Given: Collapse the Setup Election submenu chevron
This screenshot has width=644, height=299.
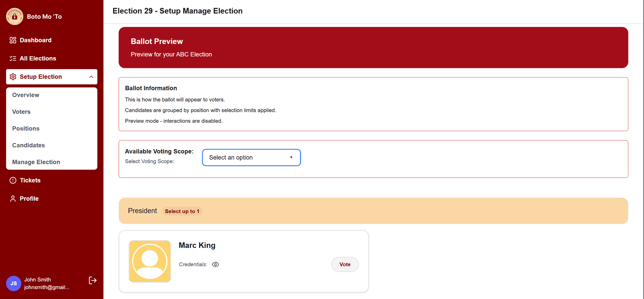Looking at the screenshot, I should 91,77.
